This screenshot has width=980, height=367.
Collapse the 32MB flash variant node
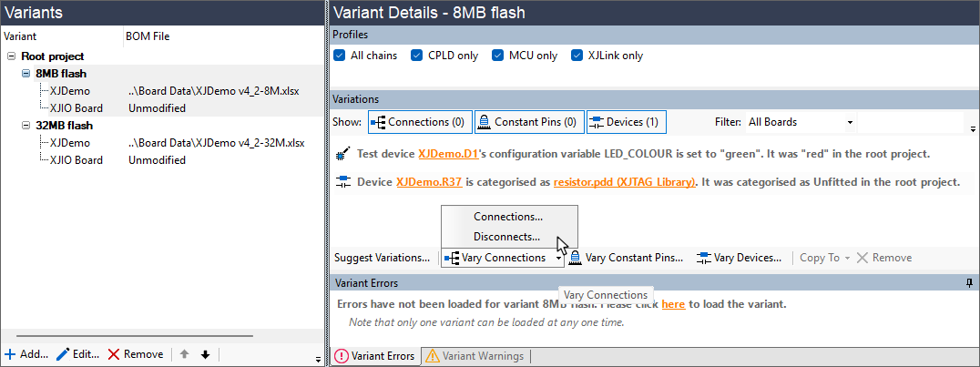tap(26, 126)
